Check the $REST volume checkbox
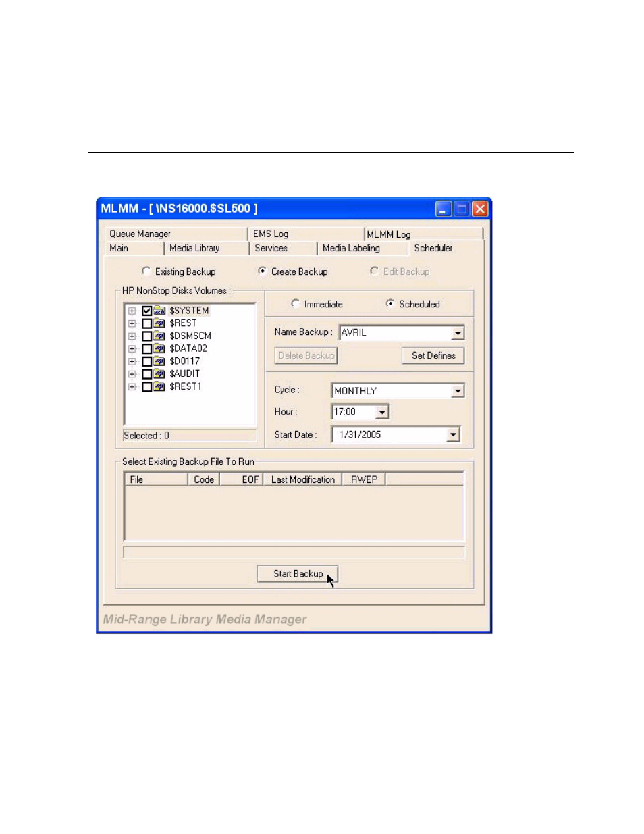The height and width of the screenshot is (834, 644). tap(146, 323)
